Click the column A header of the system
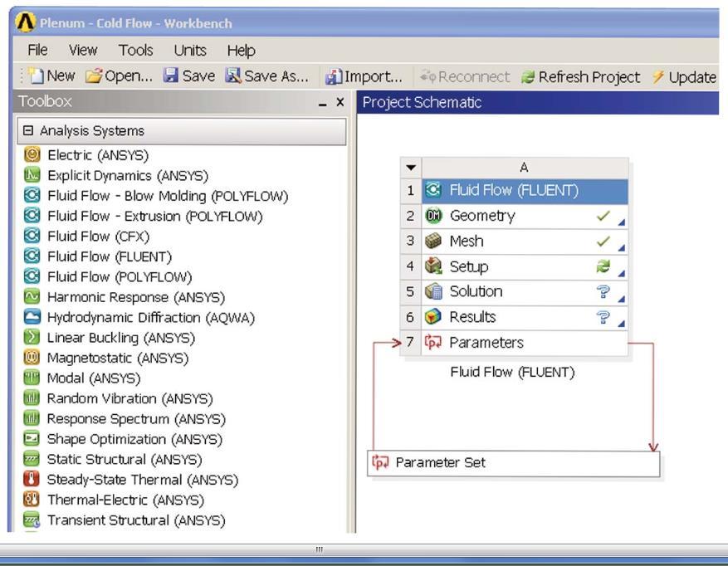 point(525,167)
